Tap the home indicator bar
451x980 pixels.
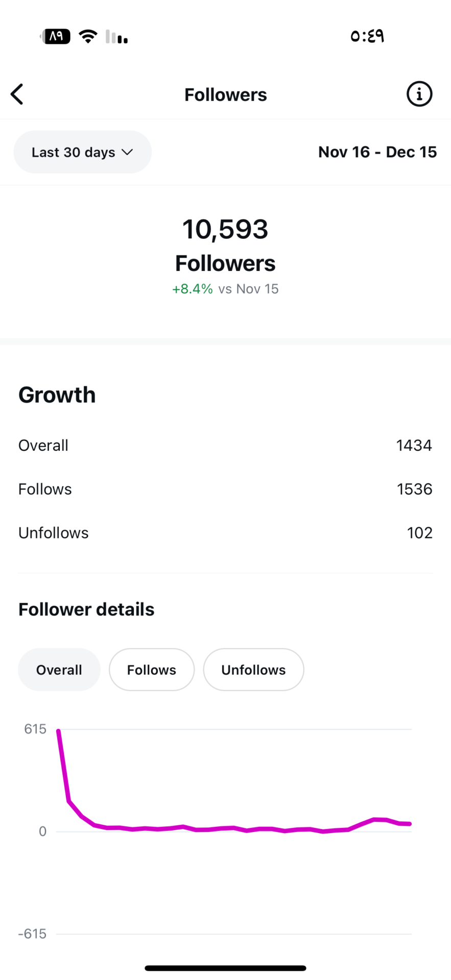pos(225,968)
